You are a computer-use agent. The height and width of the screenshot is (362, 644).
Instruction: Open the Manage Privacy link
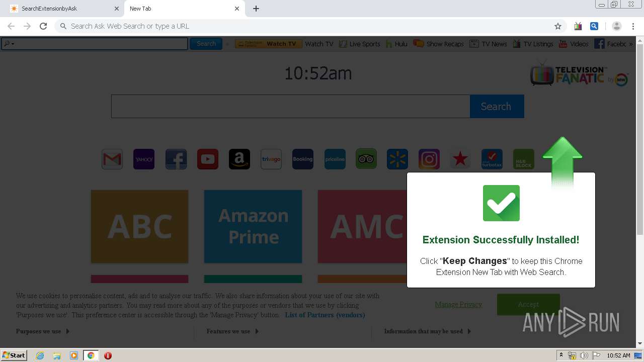click(x=458, y=305)
